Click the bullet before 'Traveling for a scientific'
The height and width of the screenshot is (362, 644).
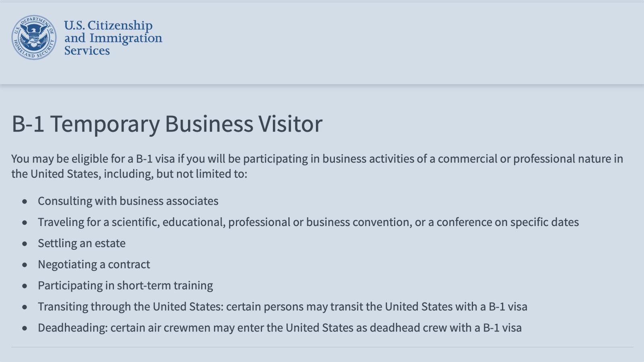(x=25, y=222)
